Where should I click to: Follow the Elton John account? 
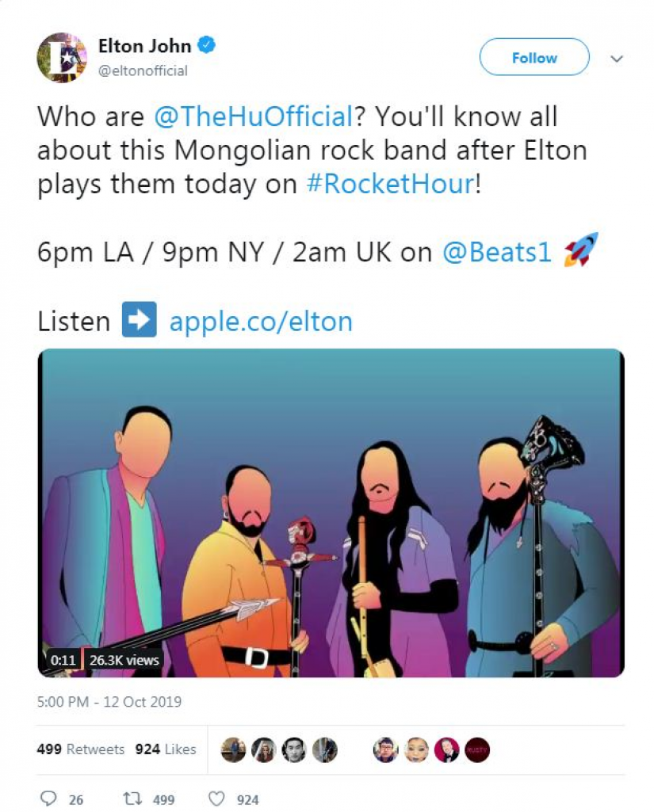pyautogui.click(x=534, y=57)
